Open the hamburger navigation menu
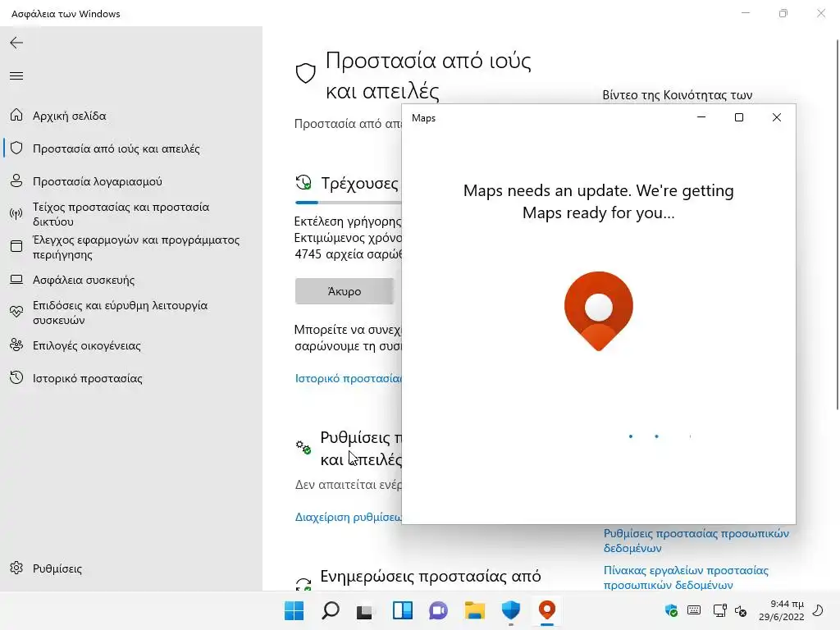The image size is (840, 630). pos(16,76)
